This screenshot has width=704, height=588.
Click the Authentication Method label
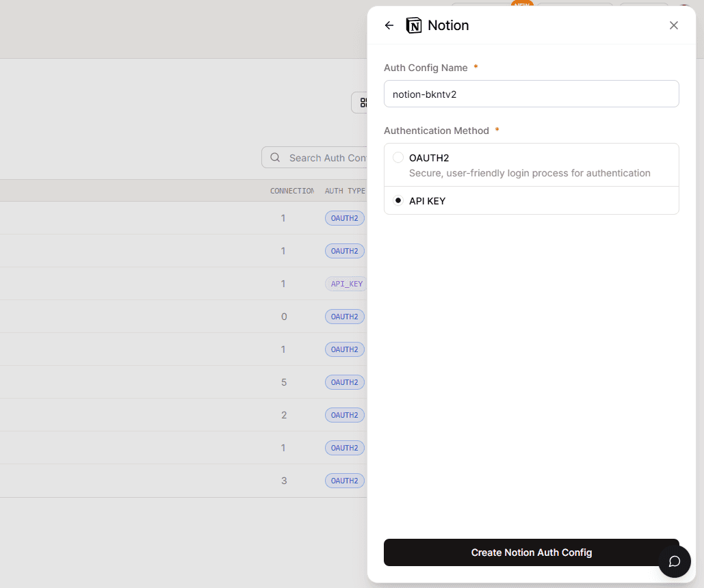click(436, 131)
